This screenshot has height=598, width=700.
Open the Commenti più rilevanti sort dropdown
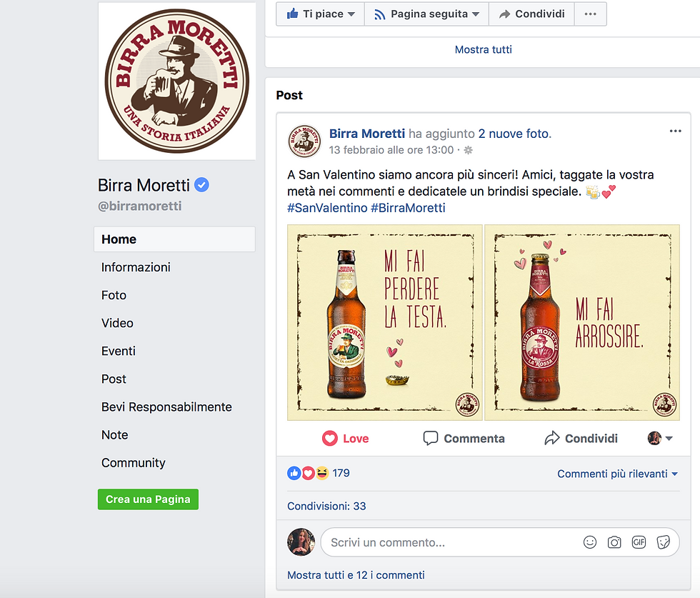(x=617, y=474)
